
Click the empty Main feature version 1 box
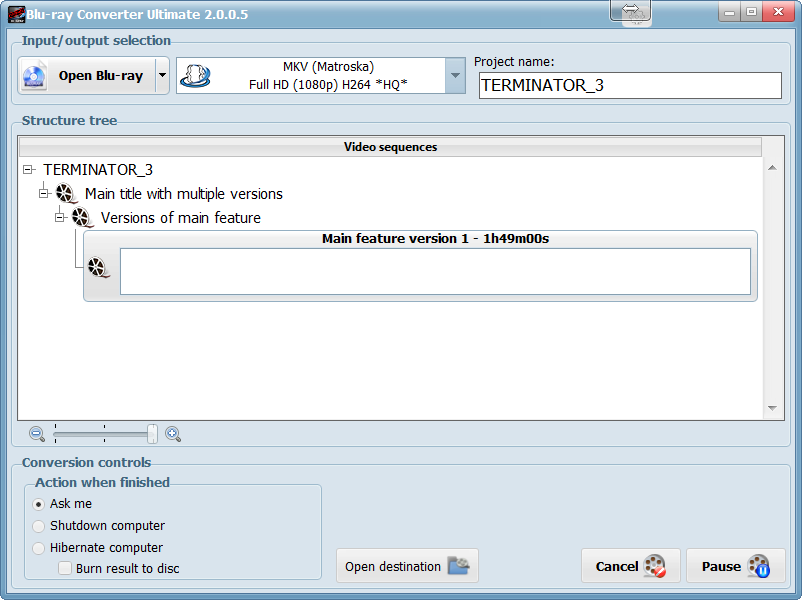pos(435,272)
